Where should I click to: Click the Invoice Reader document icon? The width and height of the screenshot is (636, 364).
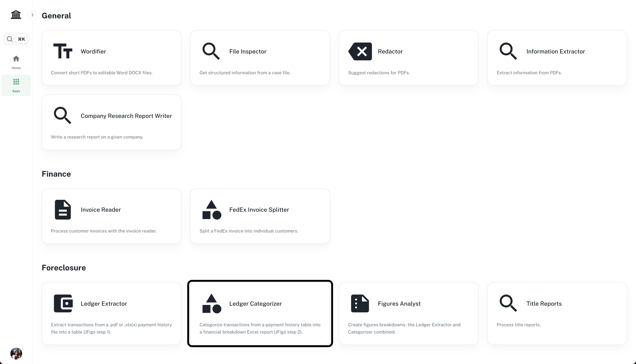[x=62, y=209]
